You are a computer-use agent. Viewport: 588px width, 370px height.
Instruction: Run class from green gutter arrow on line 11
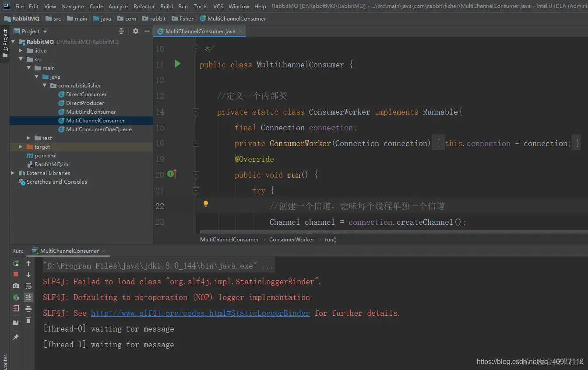tap(177, 64)
